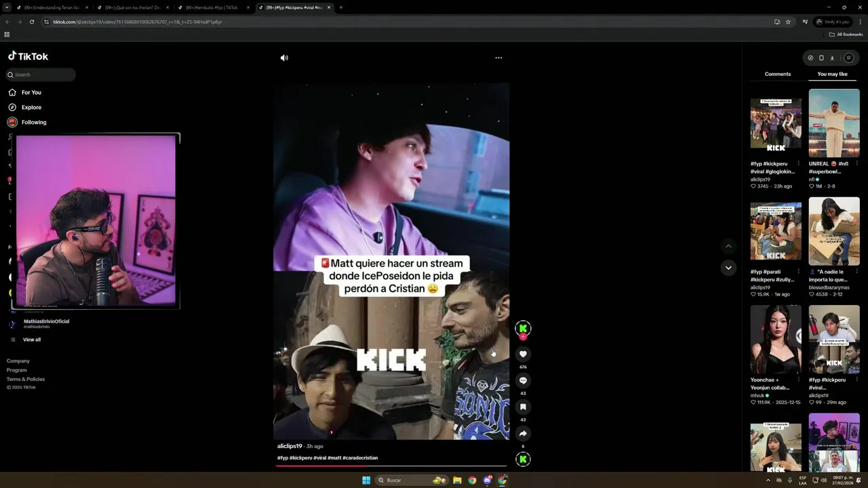Viewport: 868px width, 488px height.
Task: Open the Program footer link
Action: point(17,370)
